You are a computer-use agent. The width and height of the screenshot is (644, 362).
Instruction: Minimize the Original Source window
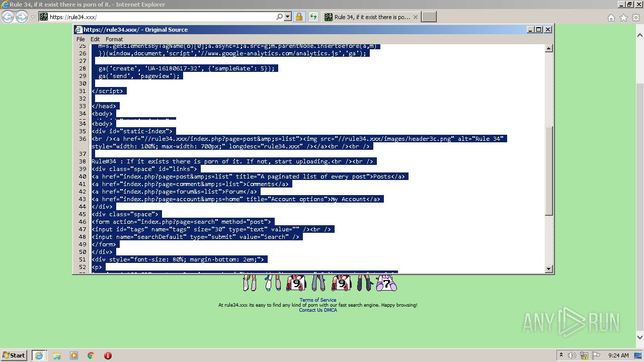tap(530, 30)
